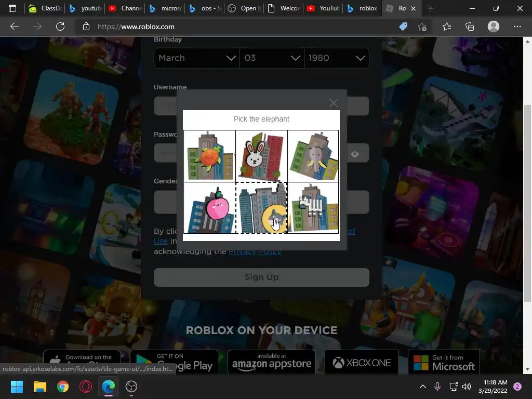
Task: Click the site lock icon in address bar
Action: (x=86, y=26)
